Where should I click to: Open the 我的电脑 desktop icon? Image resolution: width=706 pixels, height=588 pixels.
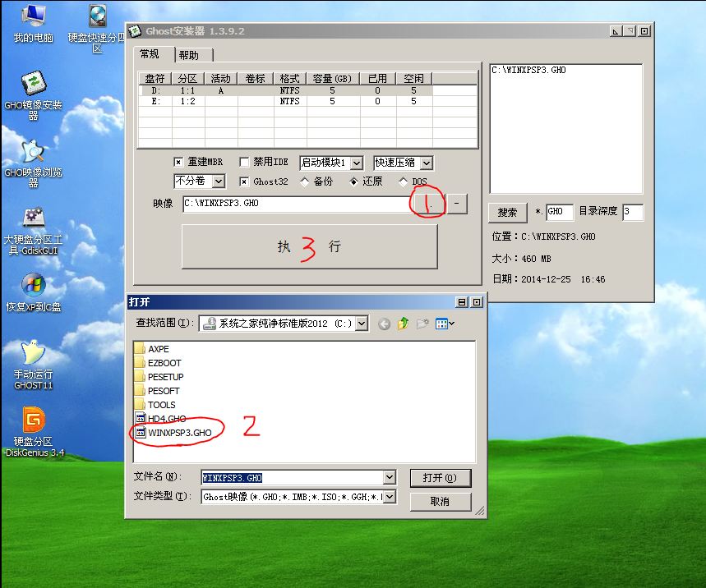pos(33,23)
